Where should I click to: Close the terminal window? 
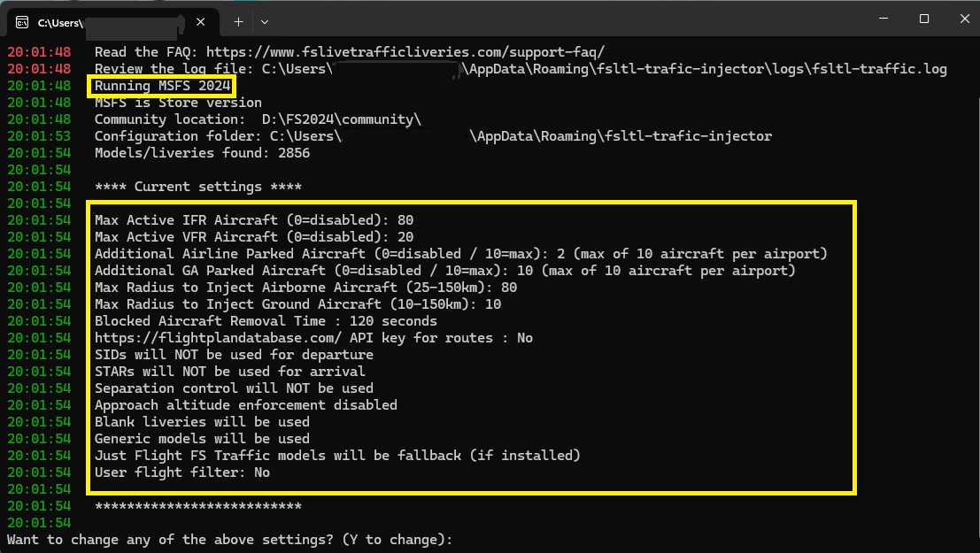[x=964, y=19]
